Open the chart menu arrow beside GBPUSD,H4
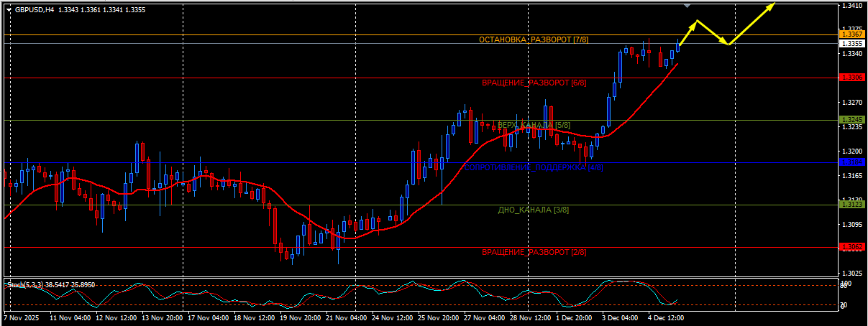This screenshot has width=868, height=326. coord(8,10)
